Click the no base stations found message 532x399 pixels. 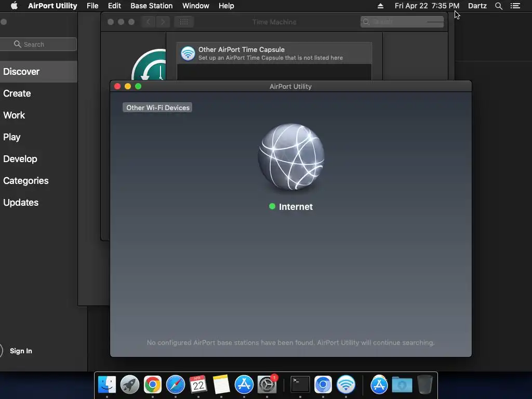[291, 343]
